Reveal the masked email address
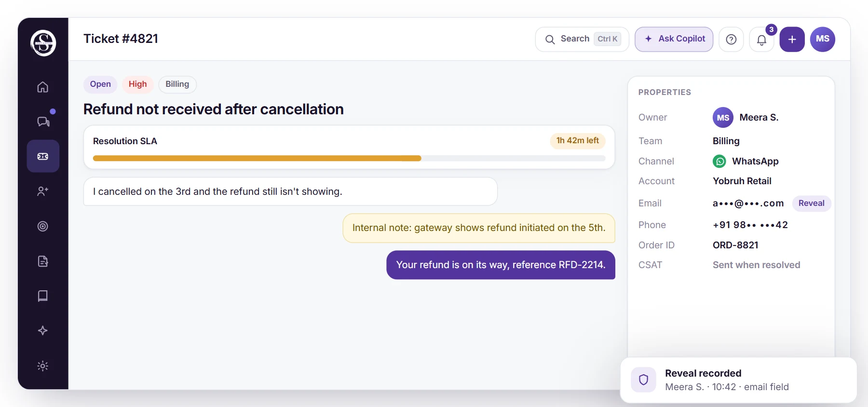The image size is (868, 407). point(811,203)
